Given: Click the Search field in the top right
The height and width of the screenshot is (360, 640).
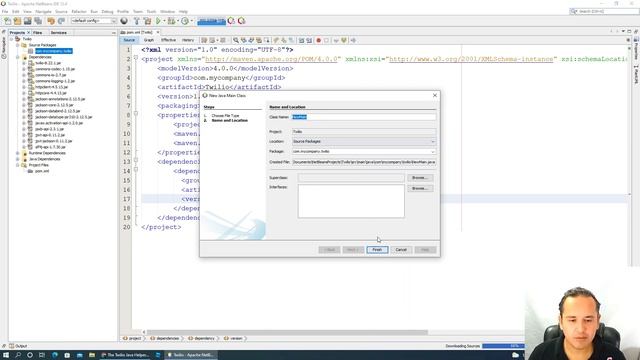Looking at the screenshot, I should pos(604,11).
